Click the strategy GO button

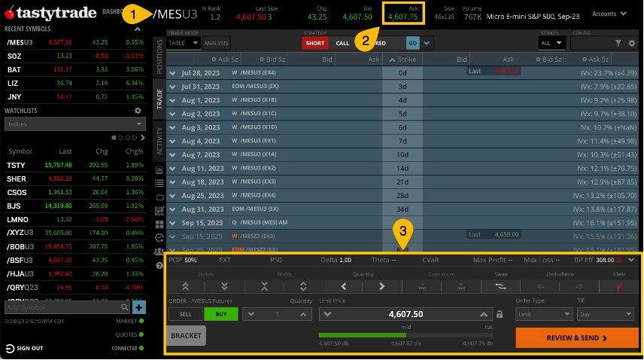(412, 43)
